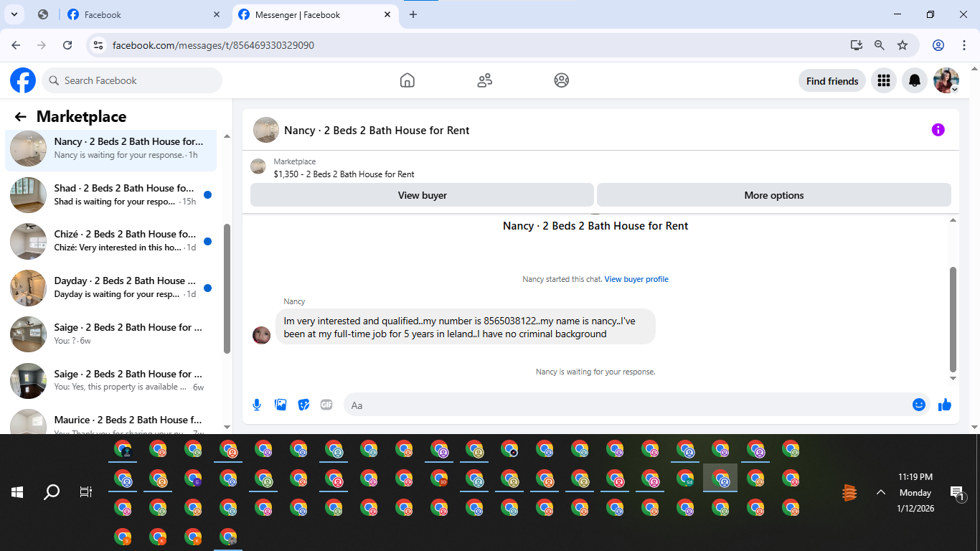Focus the Search Facebook field

pyautogui.click(x=132, y=80)
